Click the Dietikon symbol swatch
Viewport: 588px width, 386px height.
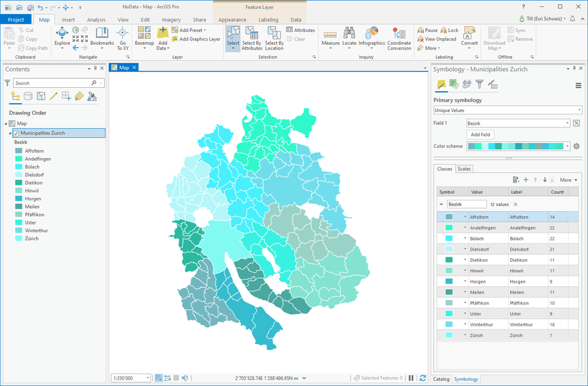[x=448, y=260]
